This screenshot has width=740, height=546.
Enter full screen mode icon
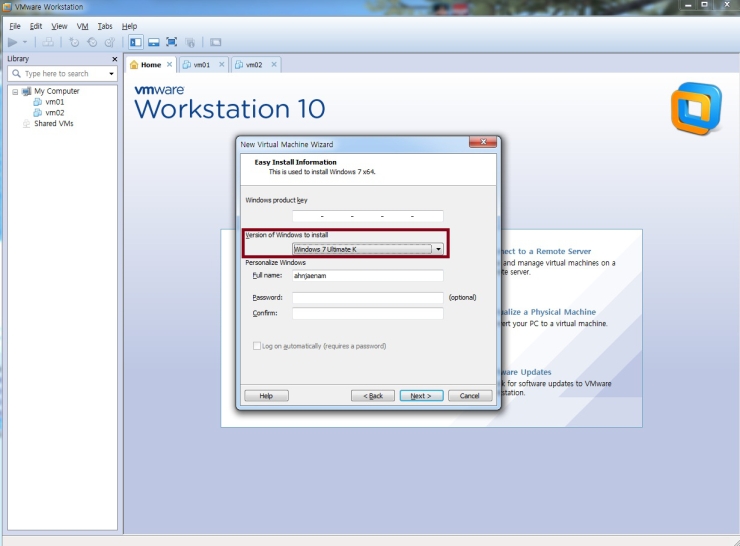pos(171,42)
